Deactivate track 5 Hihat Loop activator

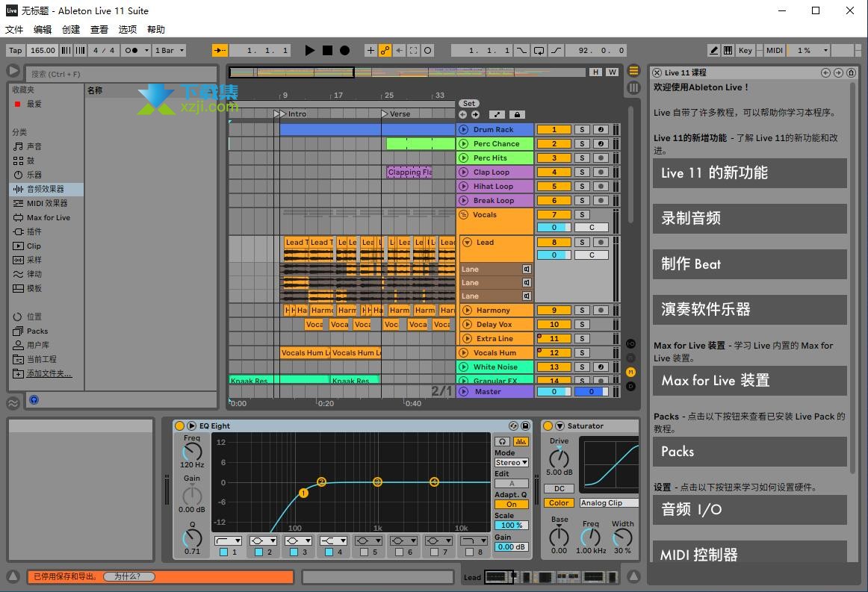tap(554, 187)
